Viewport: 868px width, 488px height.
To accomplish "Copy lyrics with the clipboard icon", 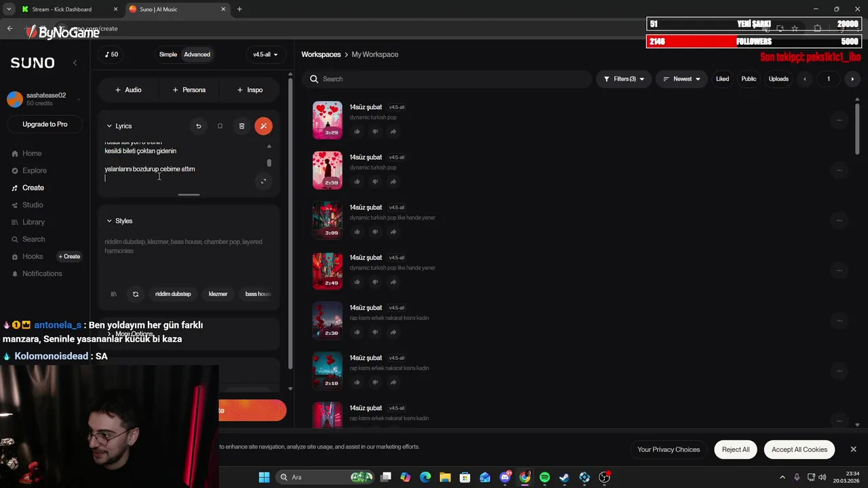I will coord(220,126).
